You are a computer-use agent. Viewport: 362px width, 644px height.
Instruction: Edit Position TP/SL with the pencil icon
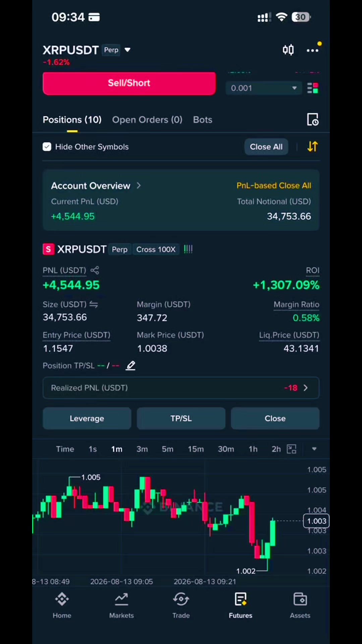coord(130,366)
